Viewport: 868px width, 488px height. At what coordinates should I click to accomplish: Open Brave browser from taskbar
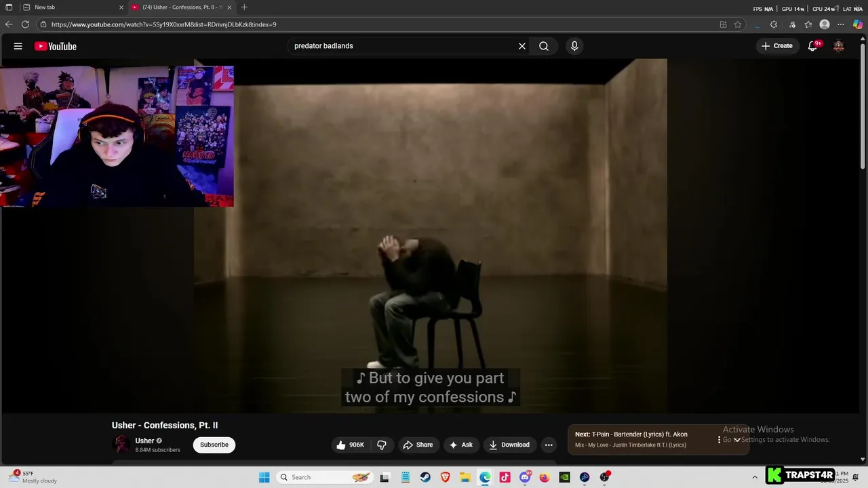click(445, 477)
